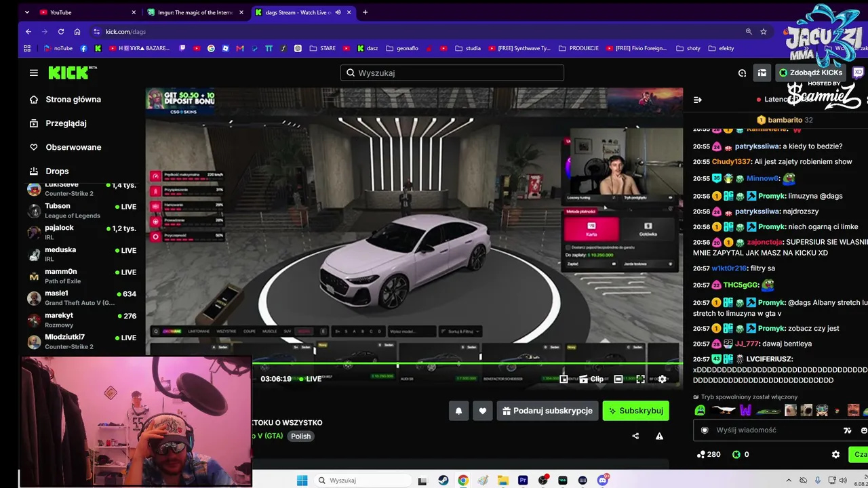Open Windows Start menu
The width and height of the screenshot is (868, 488).
tap(302, 481)
